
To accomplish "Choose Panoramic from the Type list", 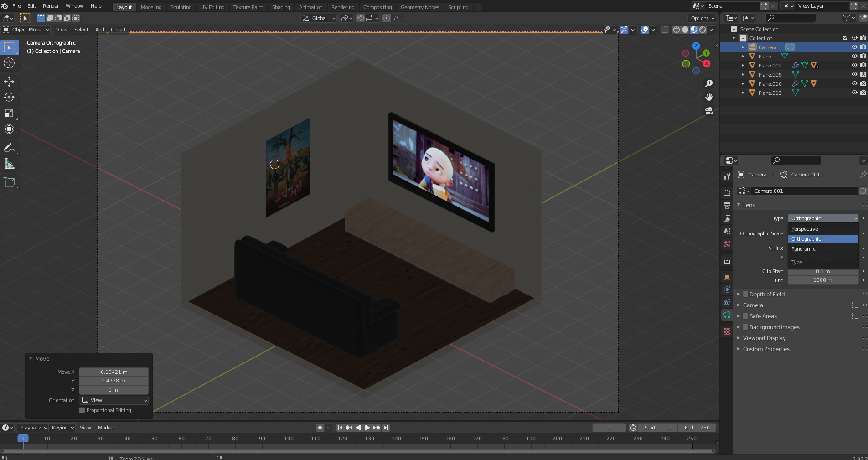I will (823, 249).
